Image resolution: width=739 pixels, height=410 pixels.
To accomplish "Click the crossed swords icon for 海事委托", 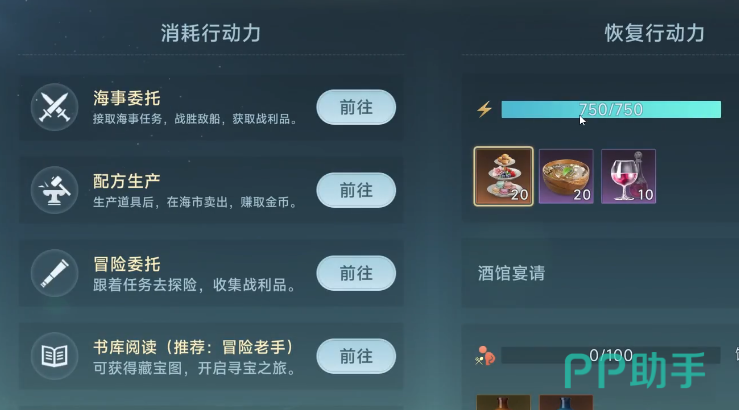I will pos(54,107).
